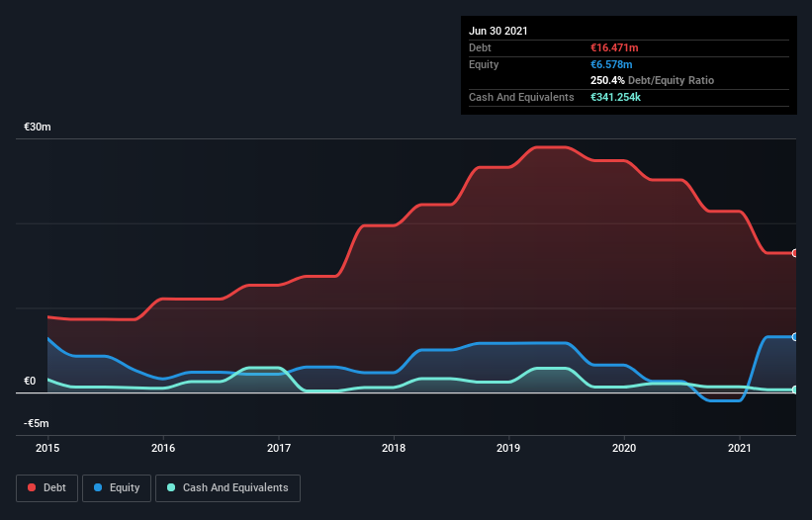Click the 2020 x-axis label

click(x=624, y=448)
